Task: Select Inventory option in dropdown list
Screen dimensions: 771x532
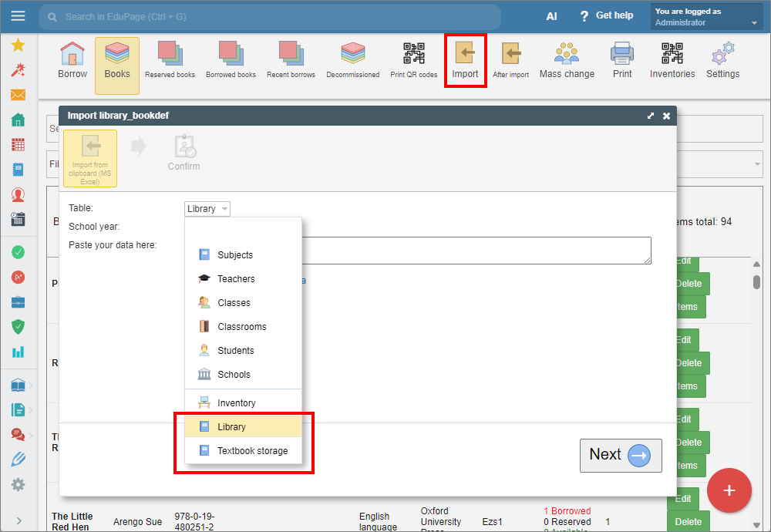Action: coord(243,402)
